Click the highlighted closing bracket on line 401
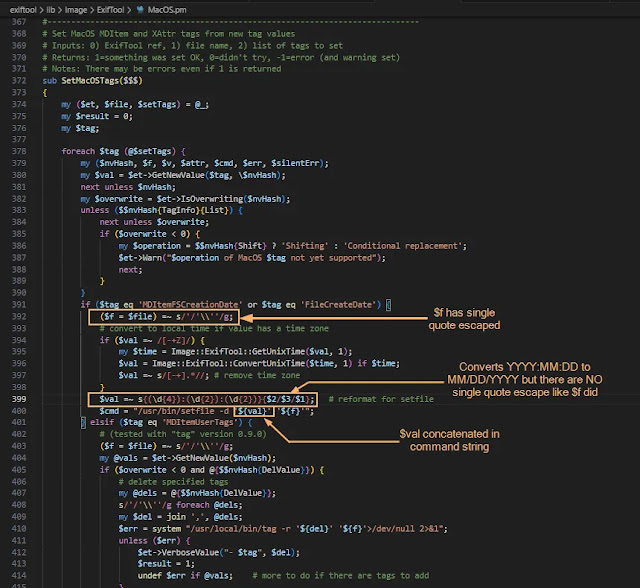This screenshot has height=588, width=640. [x=83, y=422]
